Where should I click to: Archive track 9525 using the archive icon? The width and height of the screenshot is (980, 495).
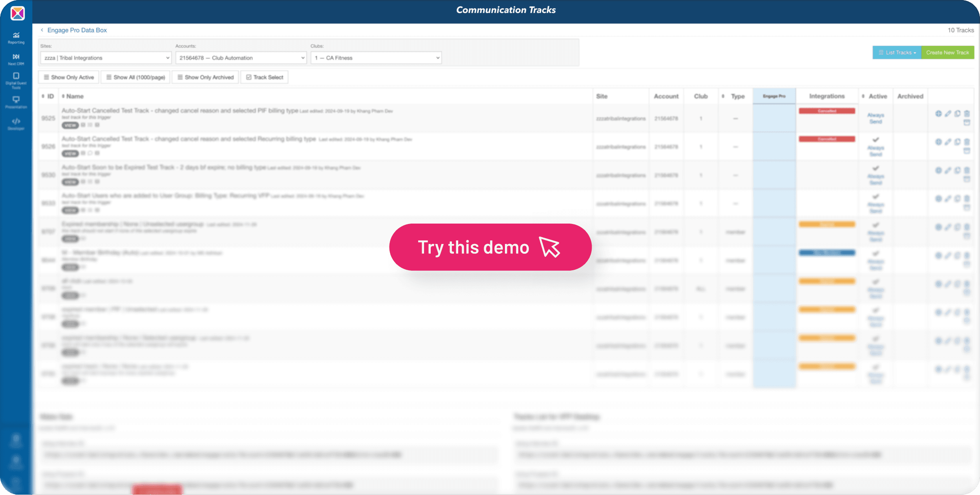point(967,123)
